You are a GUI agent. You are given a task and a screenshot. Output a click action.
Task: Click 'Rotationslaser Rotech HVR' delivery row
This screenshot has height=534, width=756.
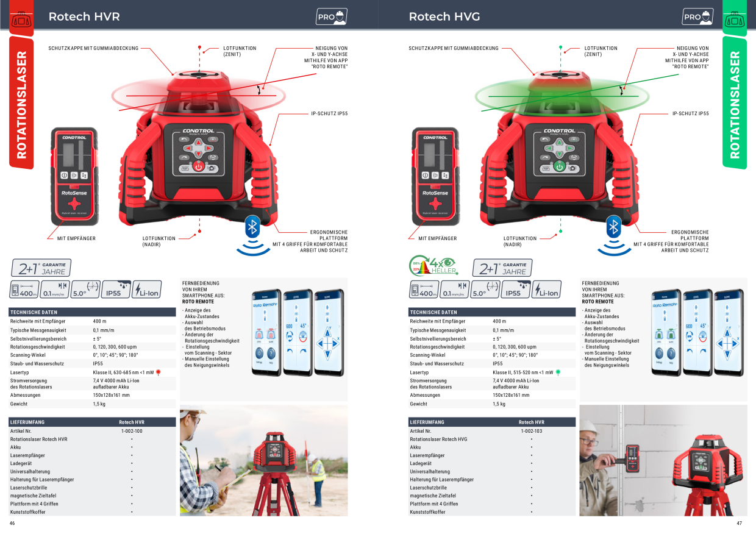[92, 439]
